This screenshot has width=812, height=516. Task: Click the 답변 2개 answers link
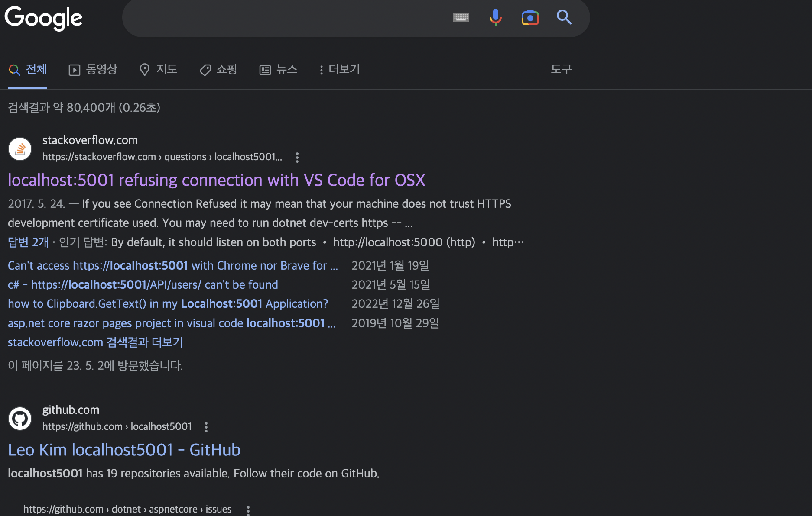28,242
